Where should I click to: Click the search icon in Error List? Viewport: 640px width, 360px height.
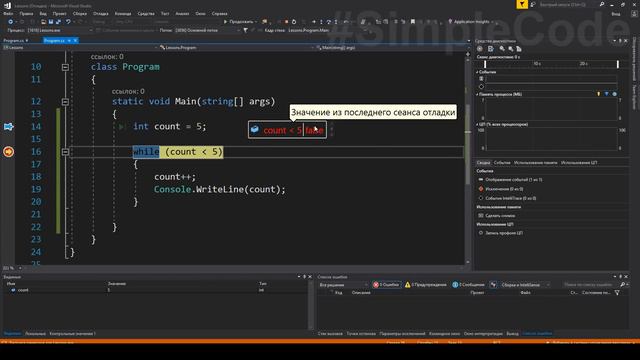click(622, 284)
